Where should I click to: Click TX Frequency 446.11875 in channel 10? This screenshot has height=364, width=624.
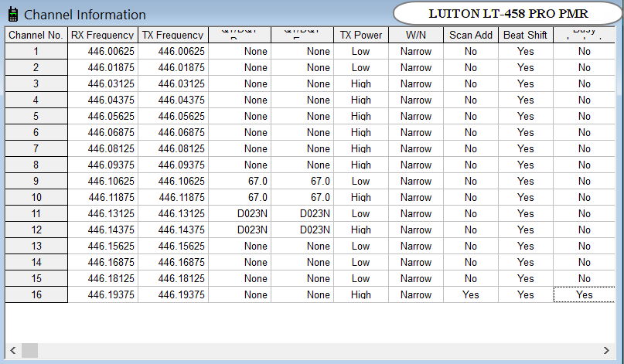pos(173,197)
